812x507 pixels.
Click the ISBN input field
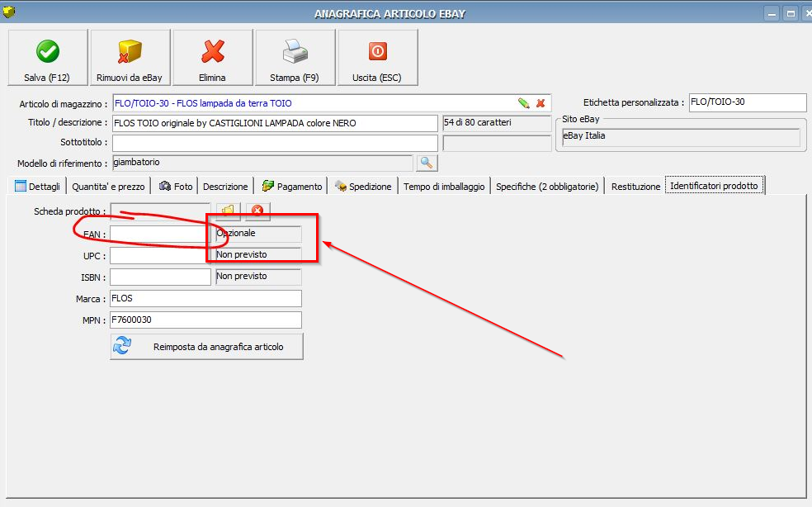(x=160, y=277)
